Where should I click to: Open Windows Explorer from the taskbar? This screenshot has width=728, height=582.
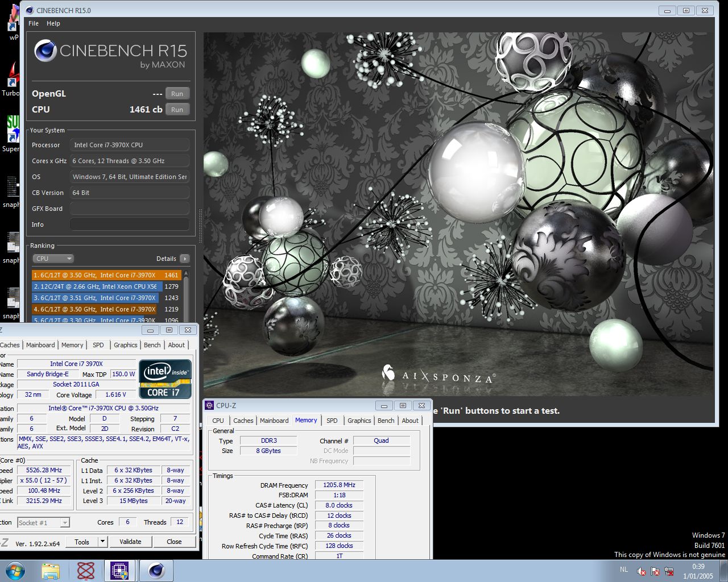51,571
